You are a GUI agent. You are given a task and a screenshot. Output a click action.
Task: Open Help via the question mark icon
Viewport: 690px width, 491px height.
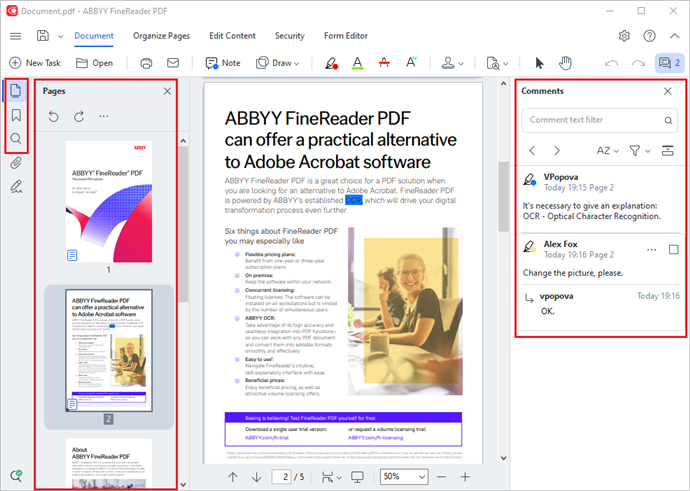tap(649, 36)
